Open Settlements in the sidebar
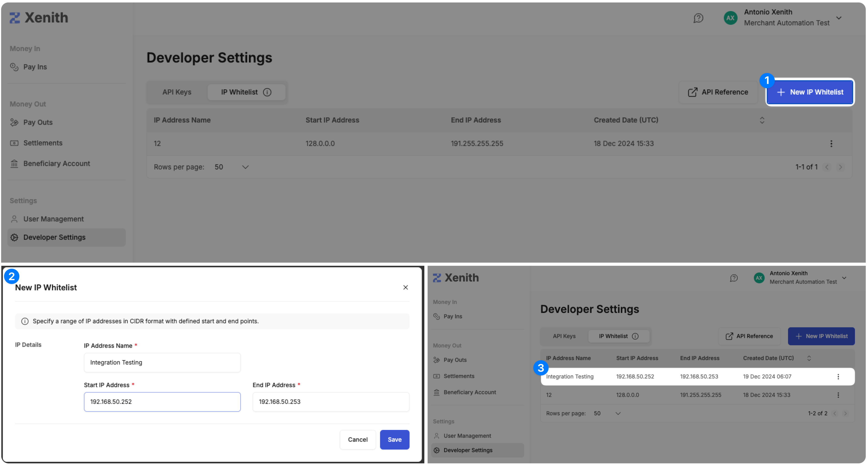This screenshot has width=868, height=467. (x=43, y=143)
